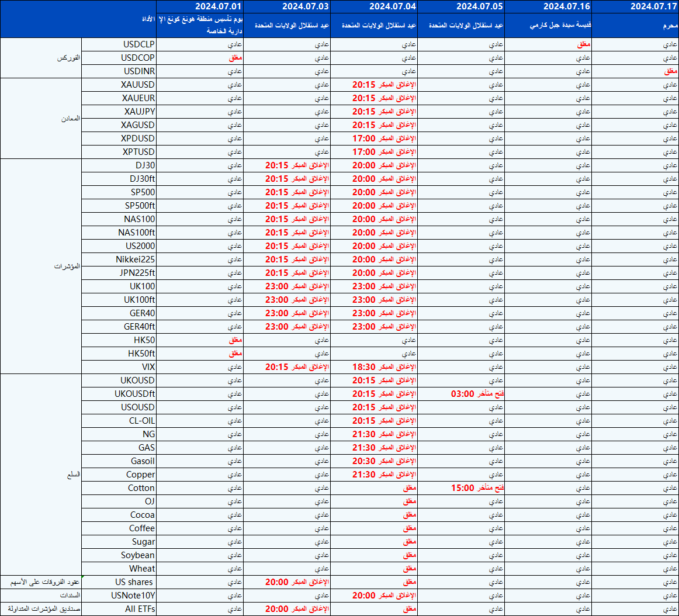Click the VIX early close 18:30 cell

click(384, 367)
